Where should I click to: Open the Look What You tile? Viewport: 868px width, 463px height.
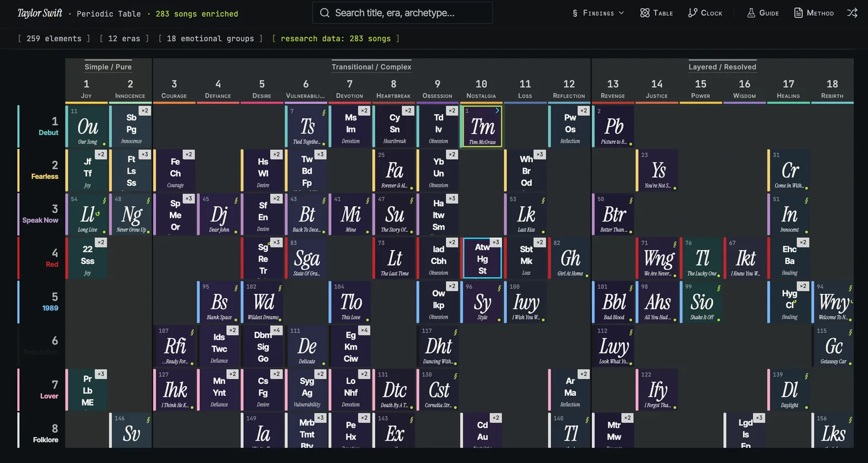pos(614,346)
